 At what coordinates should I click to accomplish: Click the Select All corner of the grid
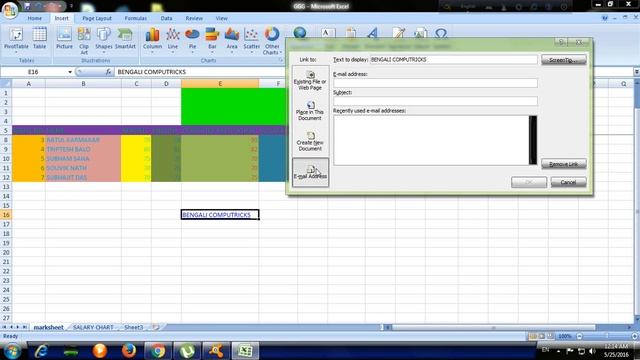pyautogui.click(x=6, y=84)
